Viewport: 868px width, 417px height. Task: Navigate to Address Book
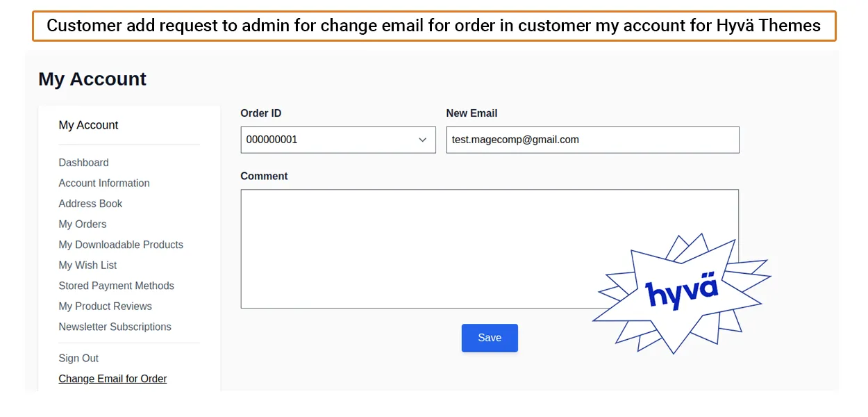[90, 204]
